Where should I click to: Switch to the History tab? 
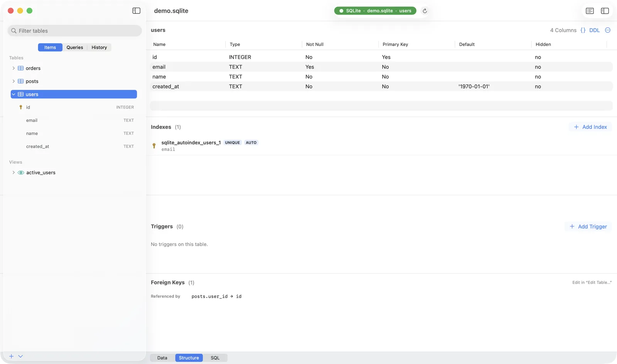point(99,47)
